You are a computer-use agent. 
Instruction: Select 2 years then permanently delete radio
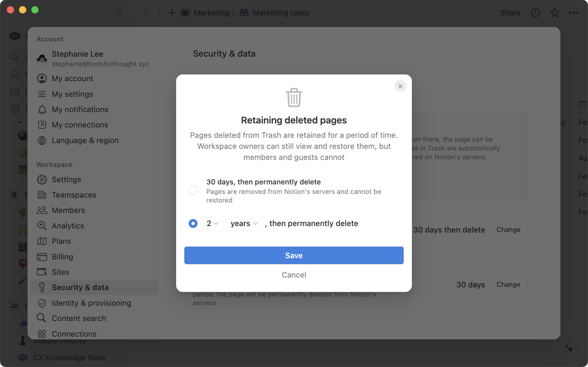coord(193,223)
